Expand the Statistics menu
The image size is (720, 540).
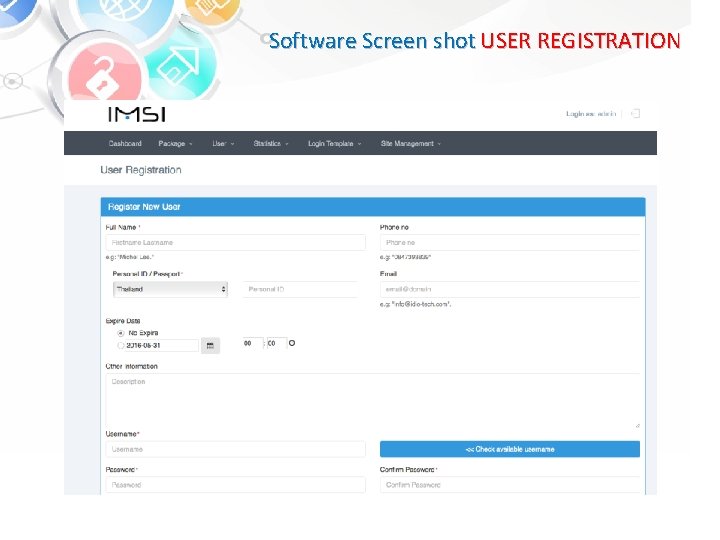271,143
